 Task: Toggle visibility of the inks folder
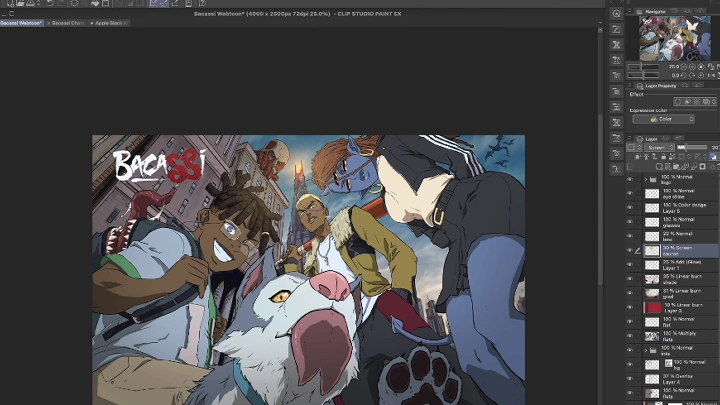pos(630,350)
